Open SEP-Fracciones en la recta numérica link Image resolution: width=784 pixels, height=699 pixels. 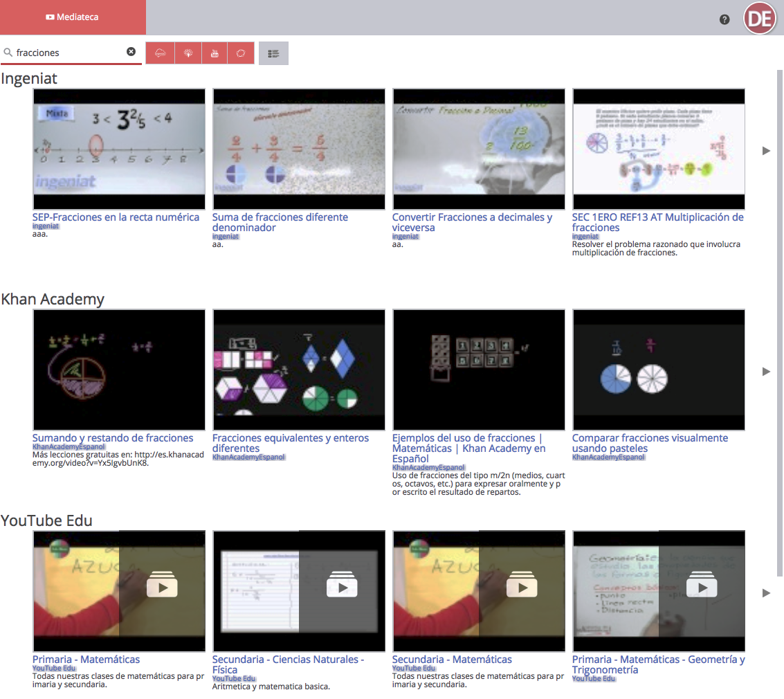(x=116, y=217)
